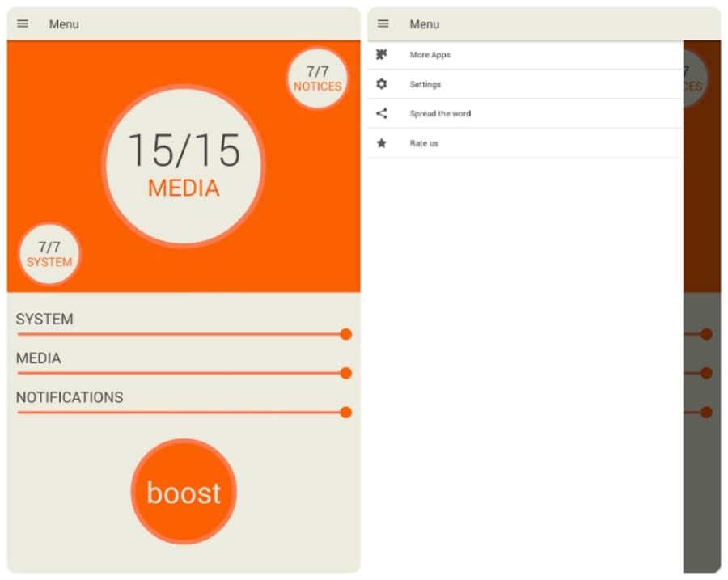Click the Settings gear icon
This screenshot has height=580, width=728.
[382, 84]
